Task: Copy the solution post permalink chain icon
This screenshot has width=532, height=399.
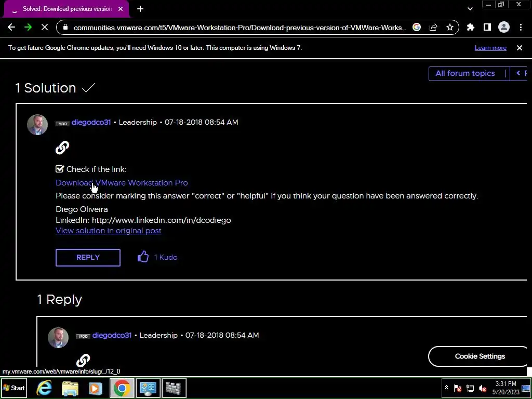Action: 62,148
